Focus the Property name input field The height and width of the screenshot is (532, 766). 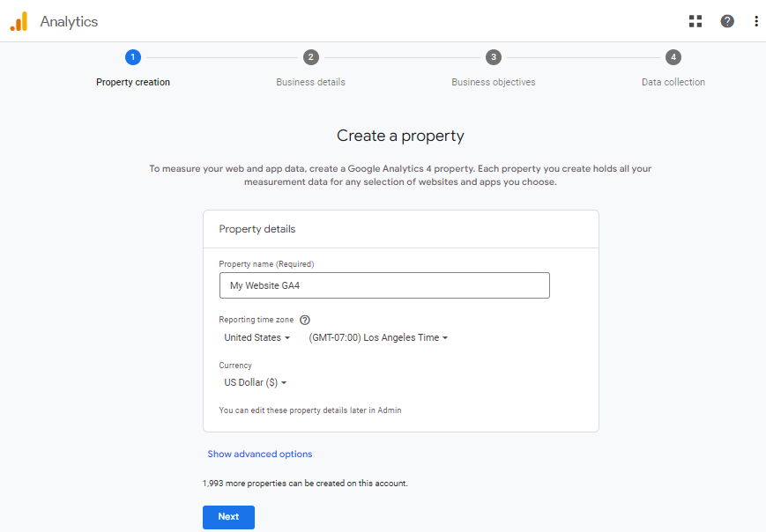384,285
